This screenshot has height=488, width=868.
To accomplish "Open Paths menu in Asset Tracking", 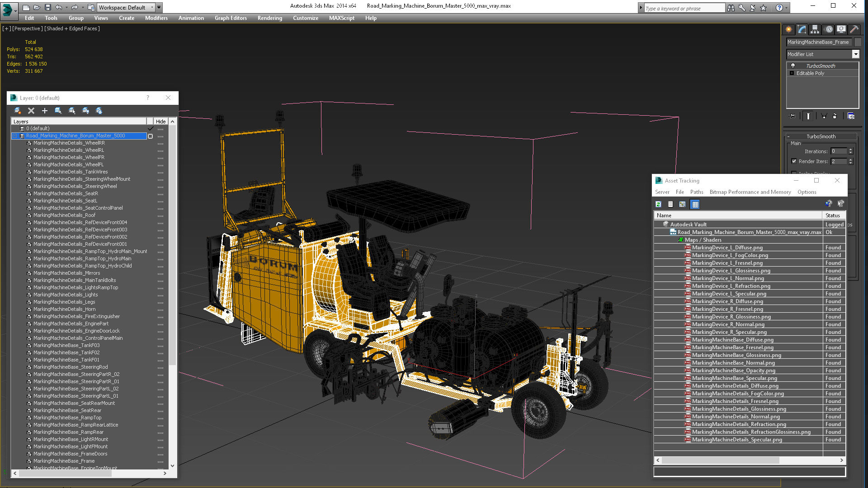I will coord(697,192).
